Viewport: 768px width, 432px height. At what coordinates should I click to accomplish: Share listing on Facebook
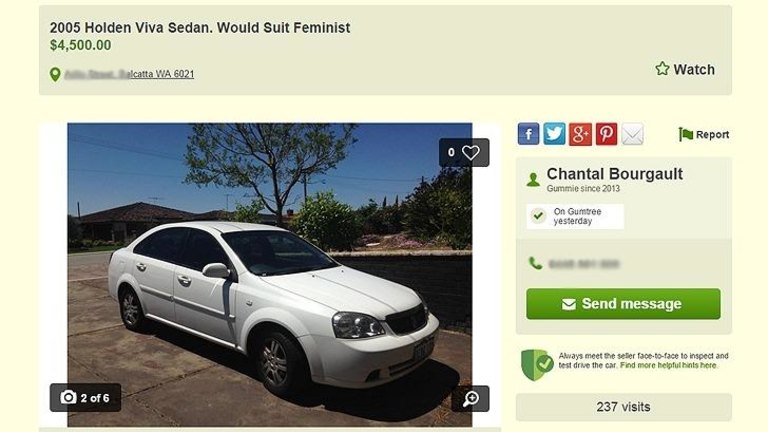click(x=528, y=134)
